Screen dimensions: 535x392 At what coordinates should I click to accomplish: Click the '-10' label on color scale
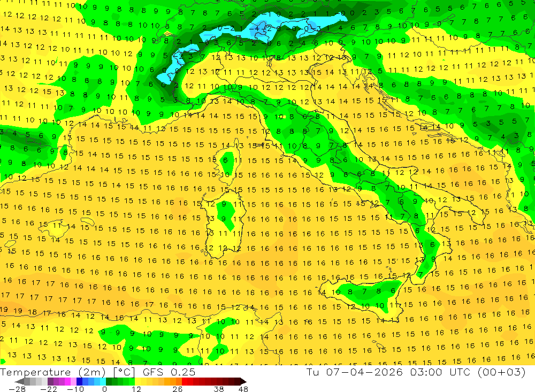(x=75, y=389)
